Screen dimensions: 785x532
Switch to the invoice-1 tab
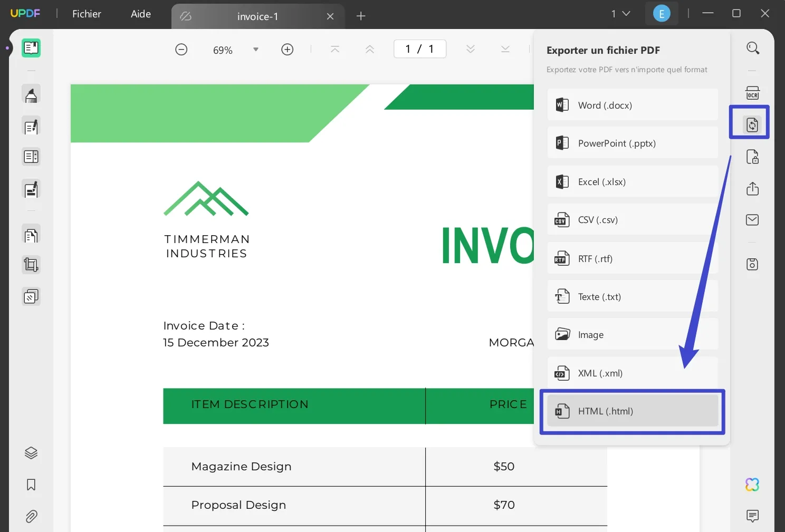tap(257, 16)
